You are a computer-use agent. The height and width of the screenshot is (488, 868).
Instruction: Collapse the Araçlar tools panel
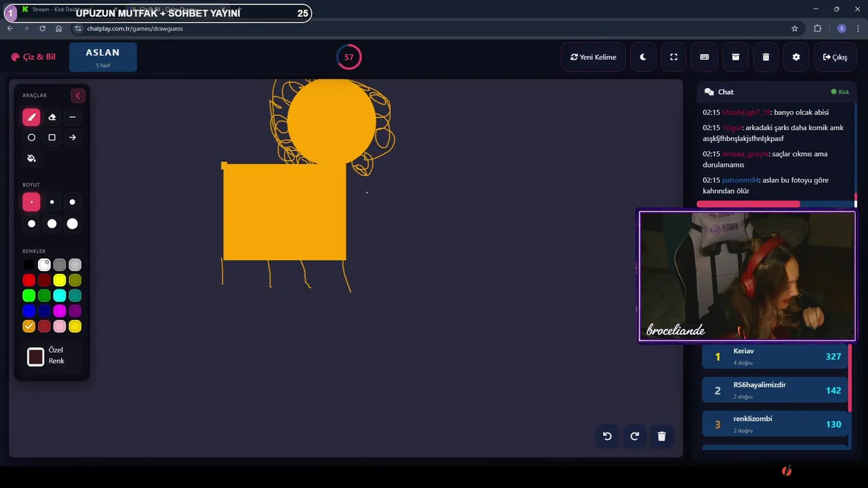click(77, 96)
